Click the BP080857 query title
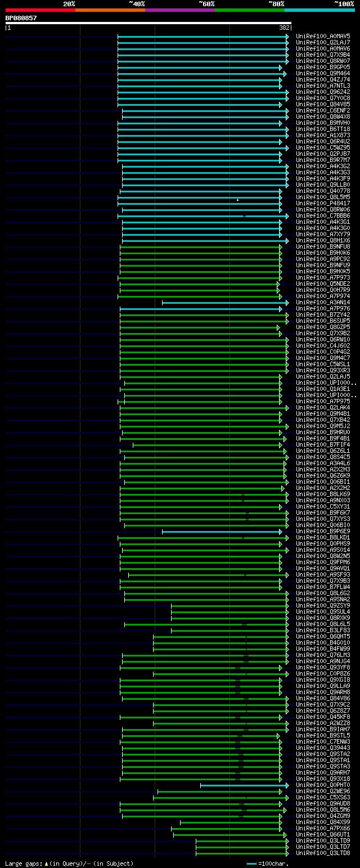360x868 pixels. (21, 18)
